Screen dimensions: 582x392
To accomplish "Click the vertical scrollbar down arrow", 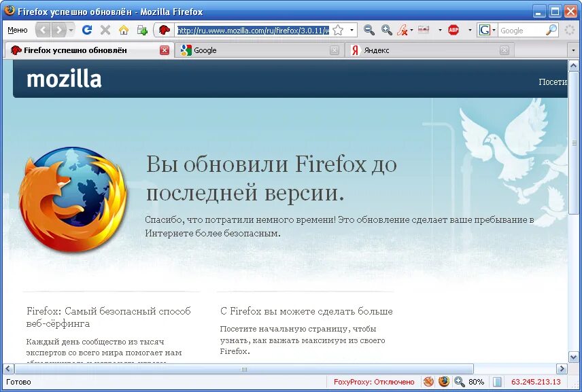I will [573, 357].
